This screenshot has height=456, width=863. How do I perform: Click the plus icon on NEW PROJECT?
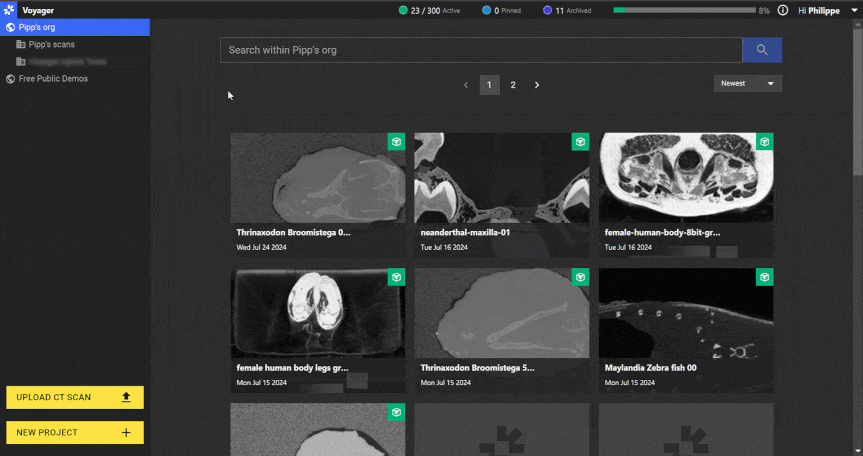pos(126,432)
